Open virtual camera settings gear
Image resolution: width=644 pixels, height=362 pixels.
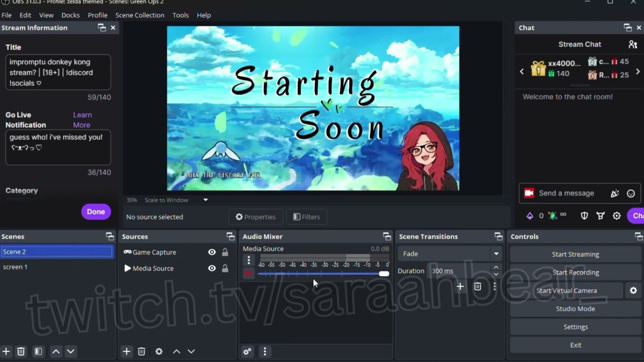tap(633, 291)
